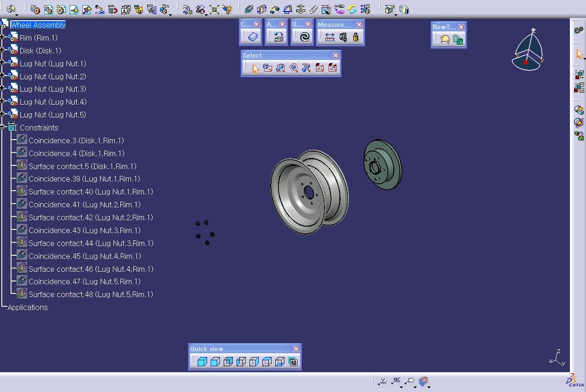Click the Applications node in the tree
Screen dimensions: 586x392
click(27, 307)
